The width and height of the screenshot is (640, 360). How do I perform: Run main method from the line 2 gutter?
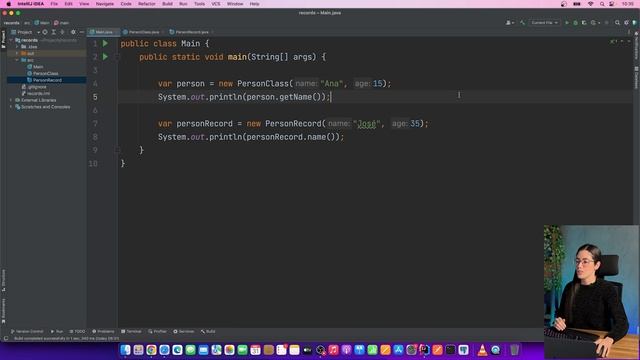pyautogui.click(x=105, y=57)
